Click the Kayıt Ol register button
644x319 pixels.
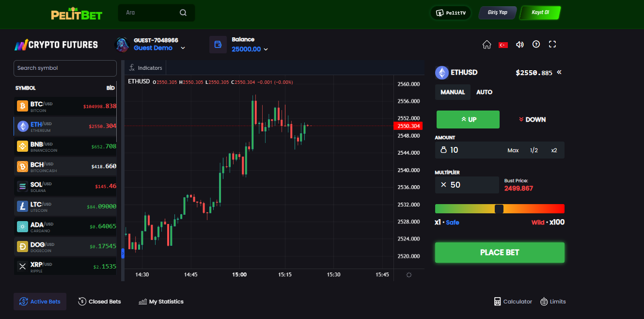[540, 13]
